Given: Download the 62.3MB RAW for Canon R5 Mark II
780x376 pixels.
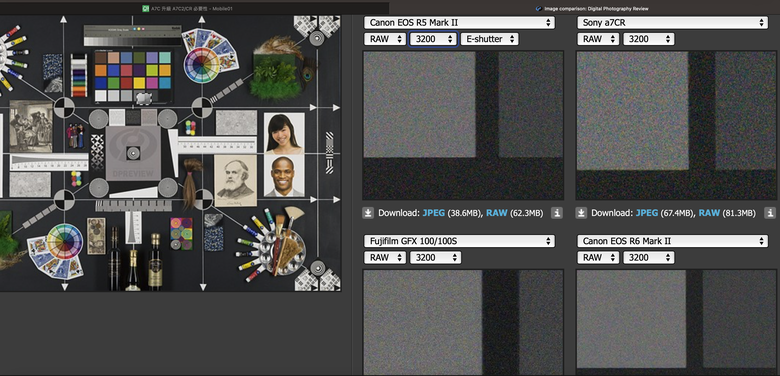Looking at the screenshot, I should pyautogui.click(x=496, y=213).
